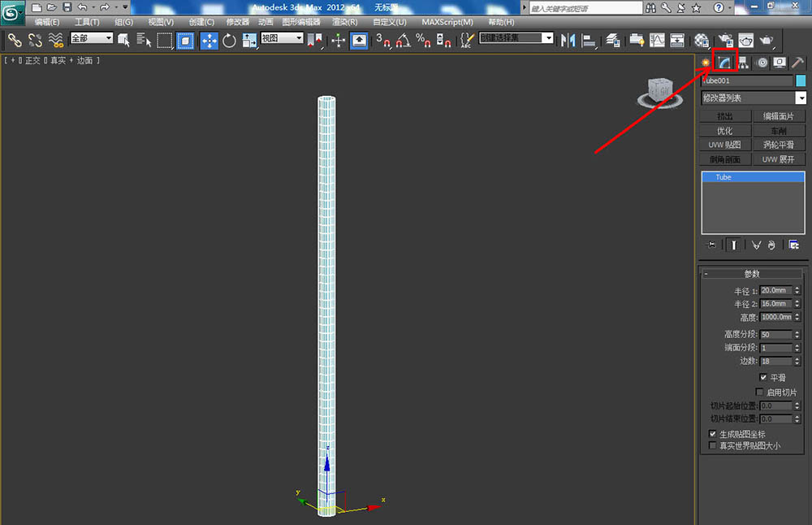This screenshot has height=525, width=812.
Task: Click the Save File floppy icon
Action: [67, 7]
